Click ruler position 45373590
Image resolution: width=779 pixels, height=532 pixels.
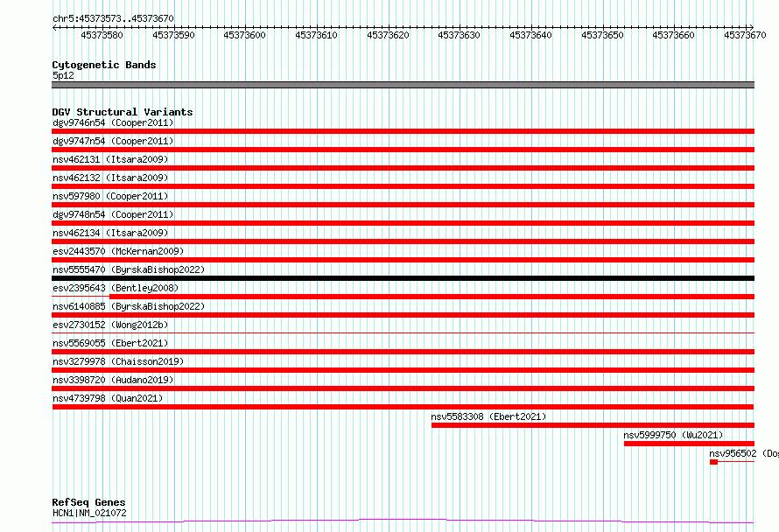pos(173,35)
